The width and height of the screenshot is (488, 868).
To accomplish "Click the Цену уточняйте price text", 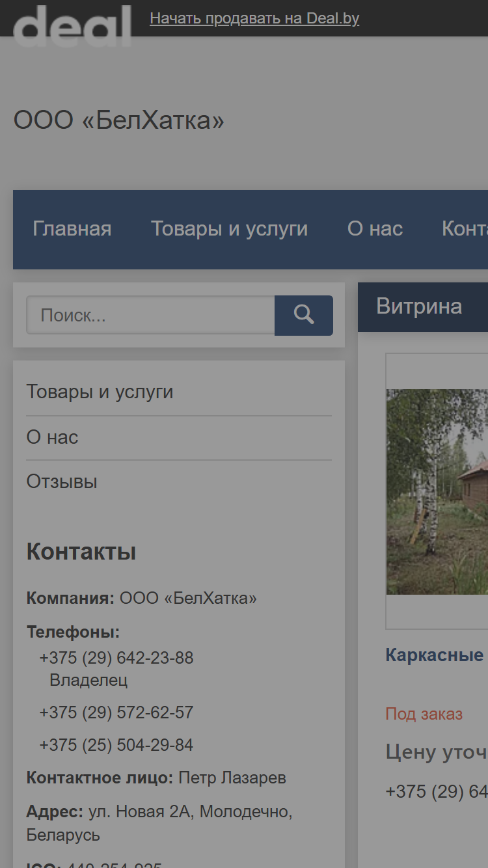I will tap(437, 752).
